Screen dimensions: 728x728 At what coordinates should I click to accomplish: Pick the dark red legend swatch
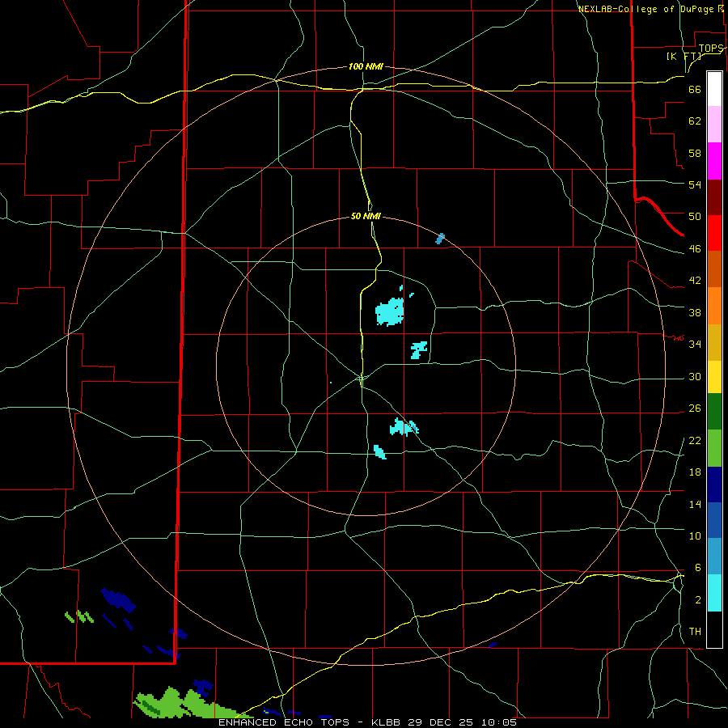(x=714, y=197)
